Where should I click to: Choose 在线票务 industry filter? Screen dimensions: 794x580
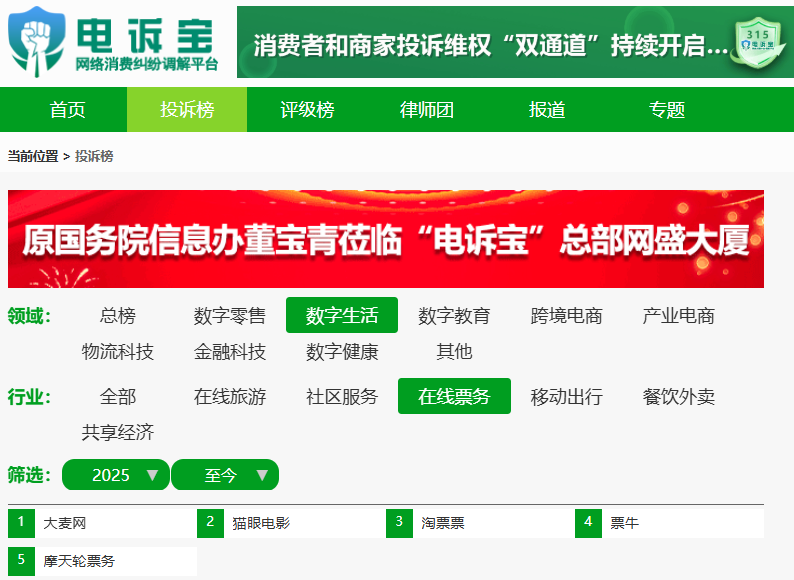pos(454,396)
